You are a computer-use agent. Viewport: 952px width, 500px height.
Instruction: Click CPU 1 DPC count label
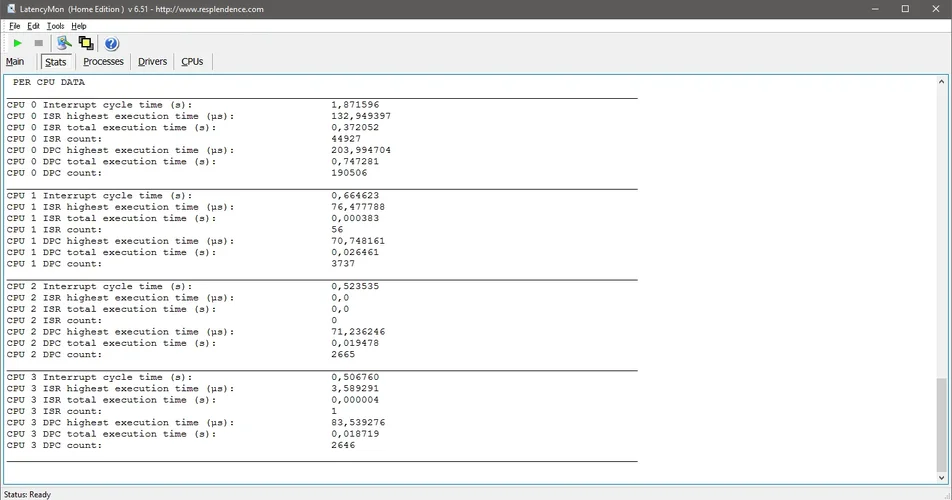click(55, 263)
